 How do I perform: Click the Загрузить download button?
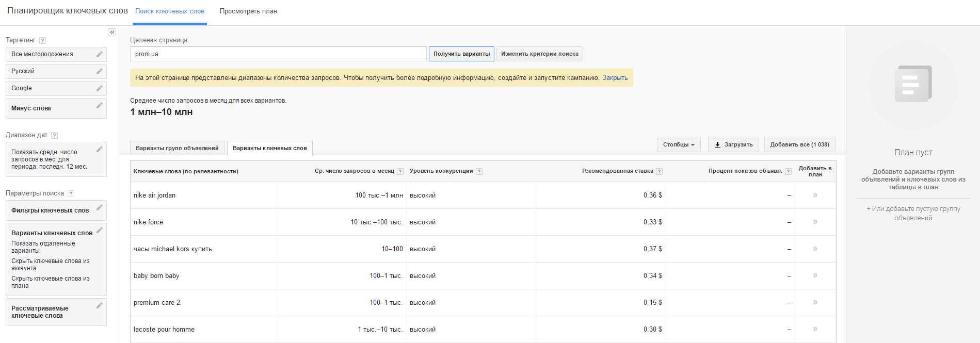click(733, 144)
